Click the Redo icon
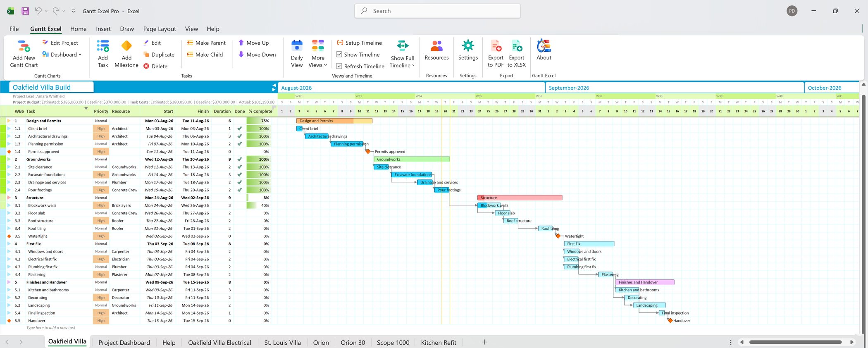868x348 pixels. click(56, 11)
